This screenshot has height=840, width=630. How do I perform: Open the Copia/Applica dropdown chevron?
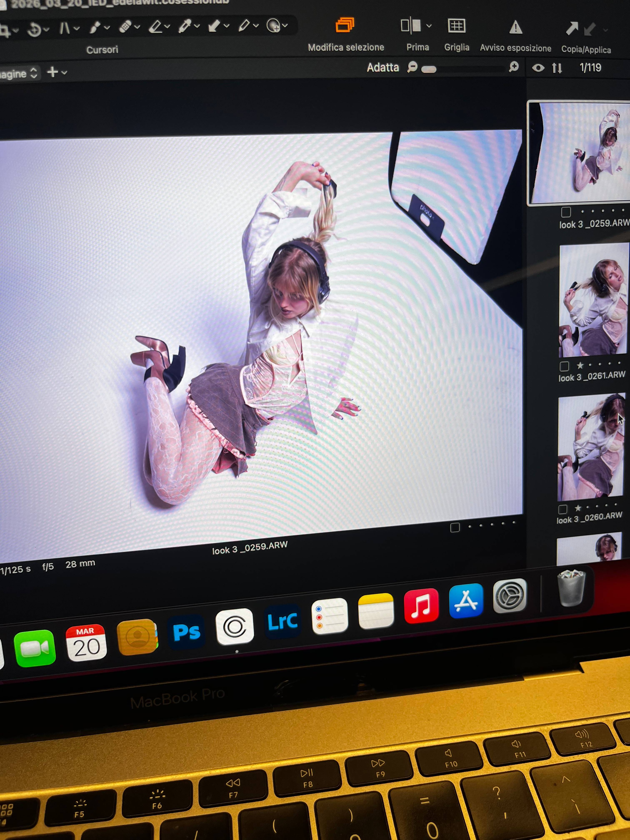tap(605, 30)
